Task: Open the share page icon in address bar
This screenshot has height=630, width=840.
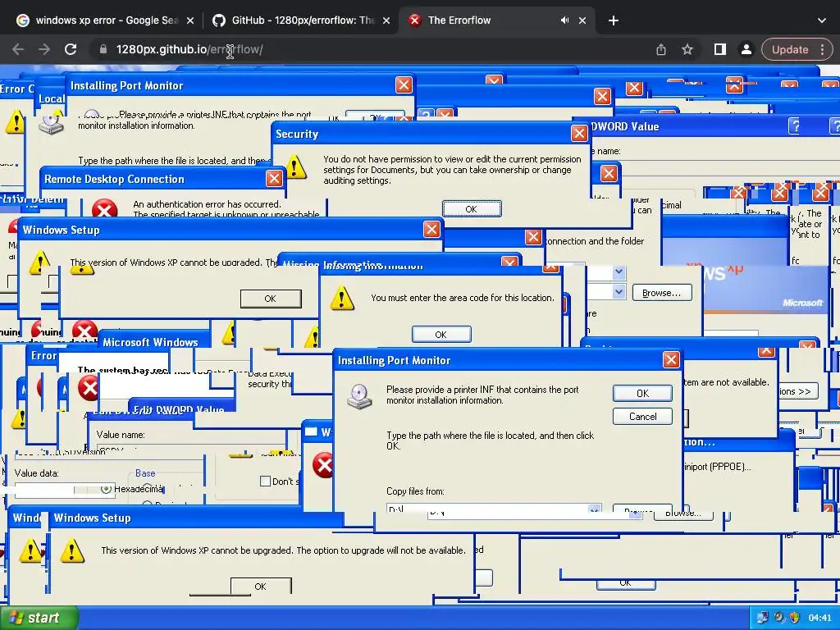Action: [x=661, y=49]
